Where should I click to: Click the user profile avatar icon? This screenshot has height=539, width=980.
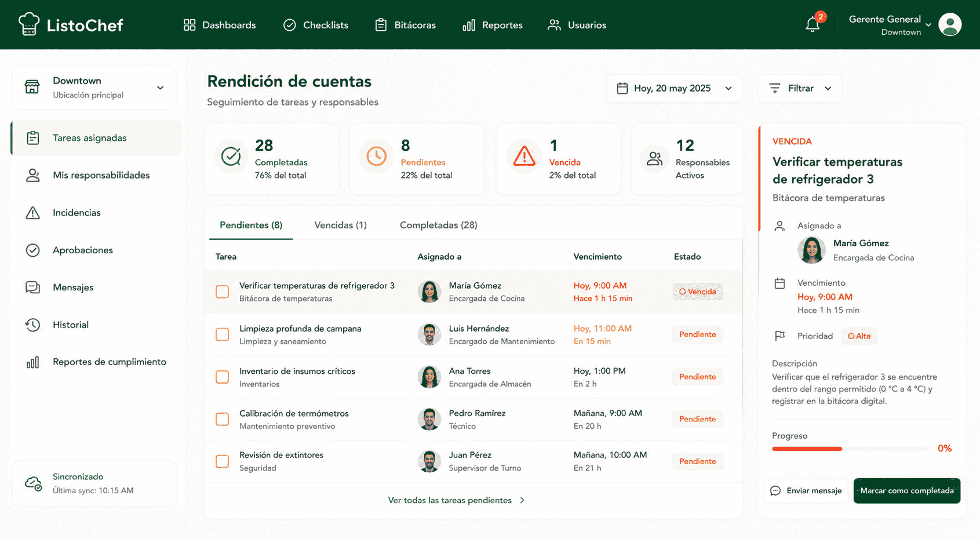coord(950,25)
